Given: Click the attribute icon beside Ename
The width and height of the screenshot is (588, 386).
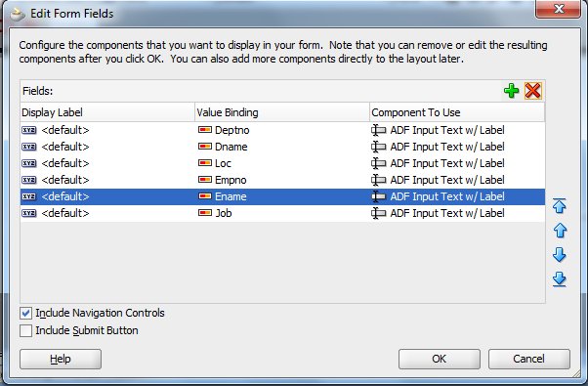Looking at the screenshot, I should 205,195.
